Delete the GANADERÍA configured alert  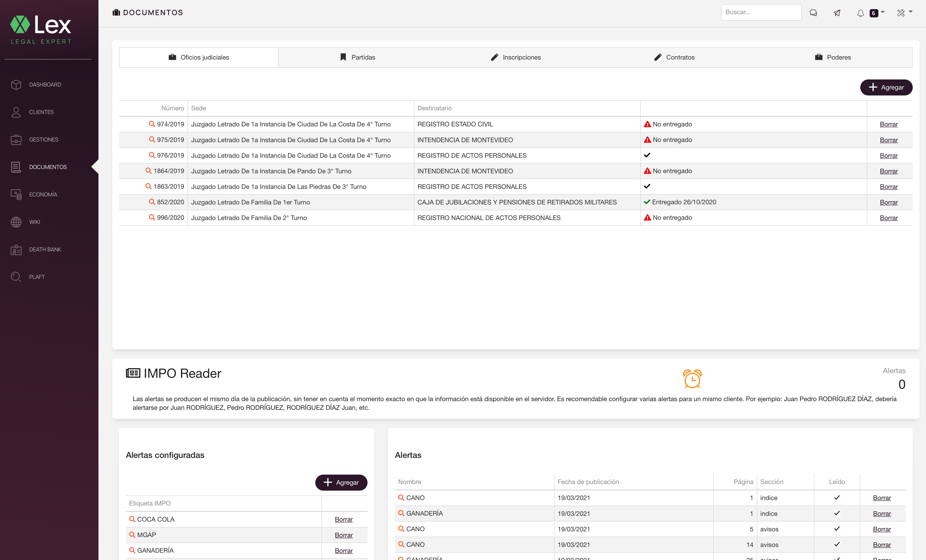pos(343,550)
